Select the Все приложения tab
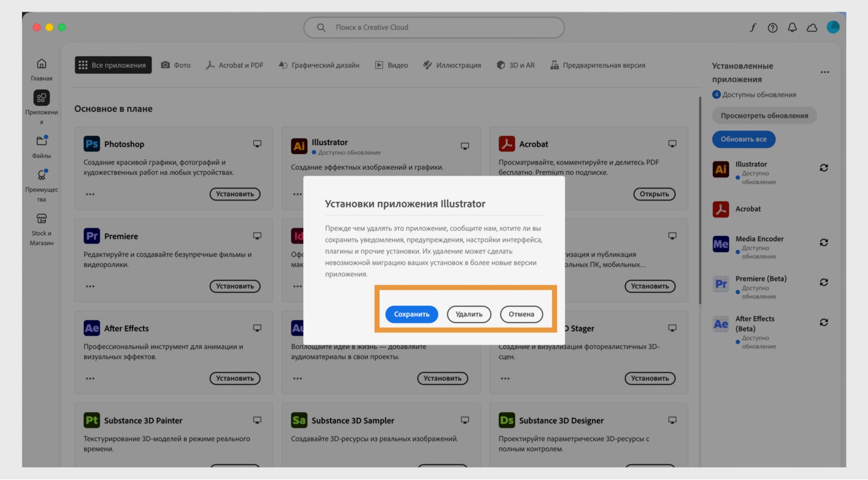868x480 pixels. (113, 65)
